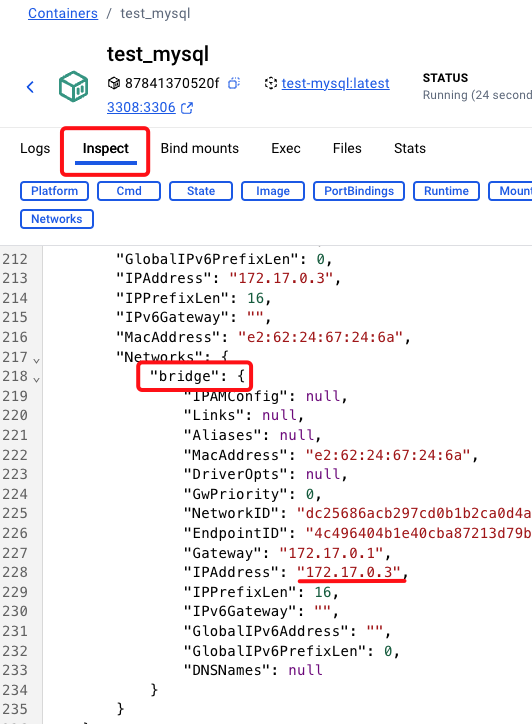
Task: Show the Stats tab
Action: (410, 148)
